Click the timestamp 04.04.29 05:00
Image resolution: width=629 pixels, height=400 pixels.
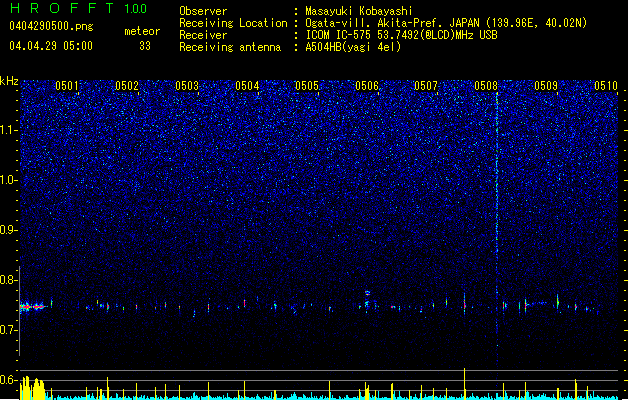tap(51, 46)
